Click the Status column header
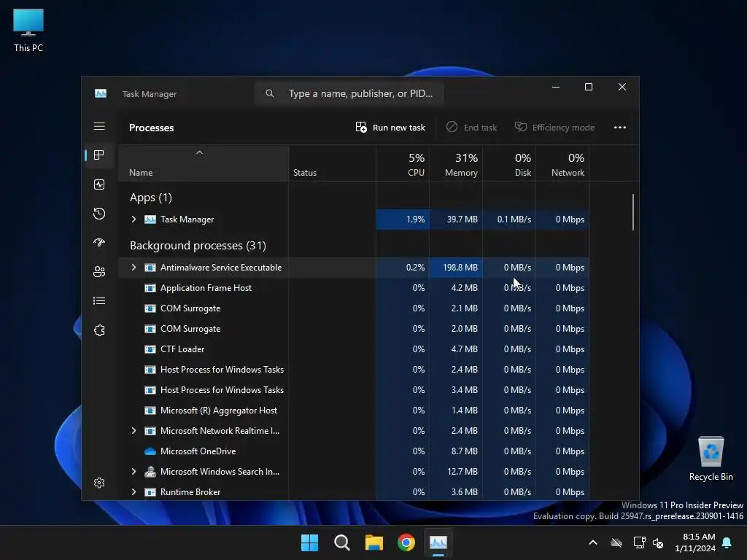The image size is (747, 560). click(x=332, y=163)
